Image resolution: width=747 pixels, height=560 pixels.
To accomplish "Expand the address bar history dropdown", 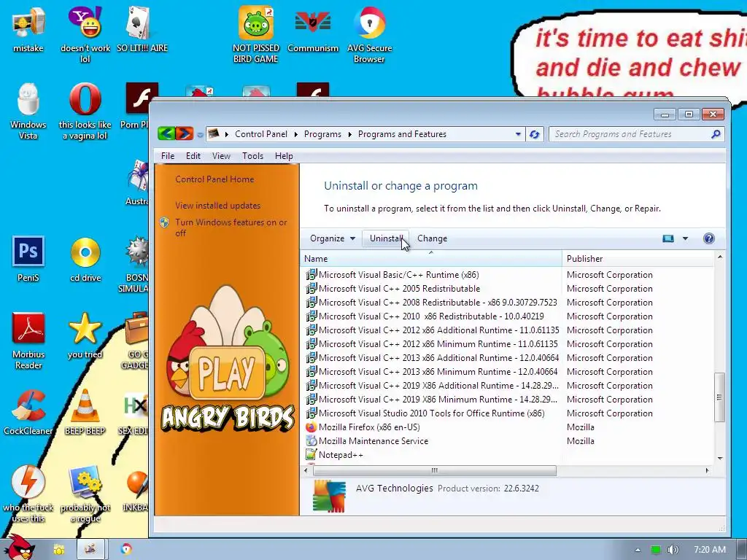I will point(518,134).
